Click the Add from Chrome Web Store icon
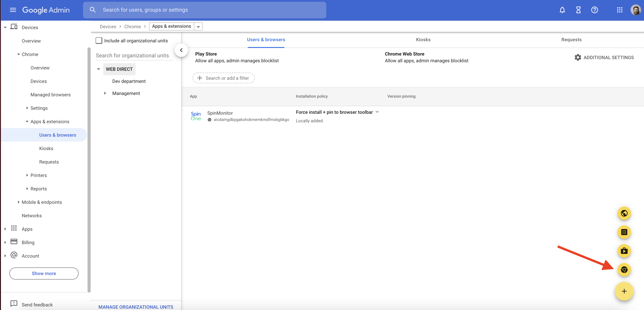The height and width of the screenshot is (310, 644). [624, 270]
